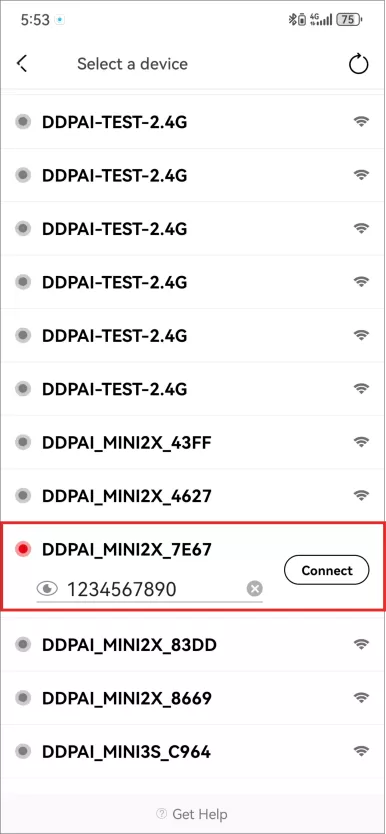Choose DDPAI_MINI2X_8669 from the list

(193, 698)
